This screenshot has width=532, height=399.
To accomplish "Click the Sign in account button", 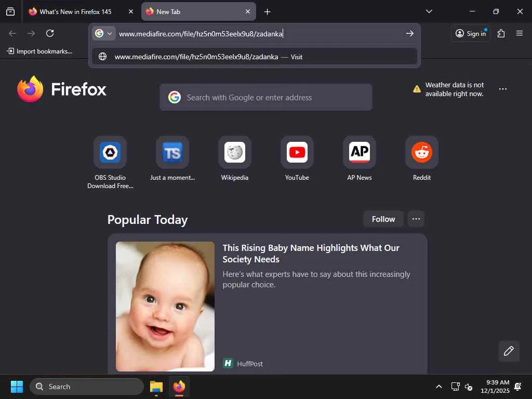I will (x=471, y=33).
